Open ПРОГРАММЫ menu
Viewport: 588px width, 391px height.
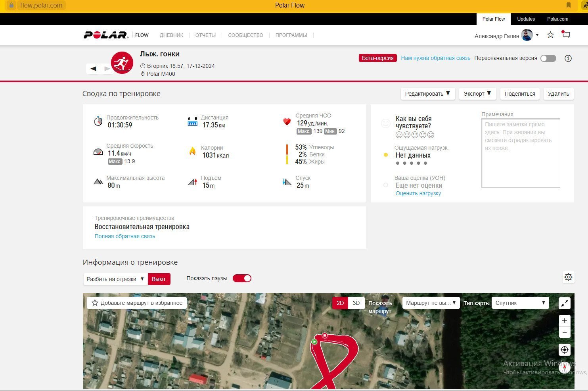[291, 35]
